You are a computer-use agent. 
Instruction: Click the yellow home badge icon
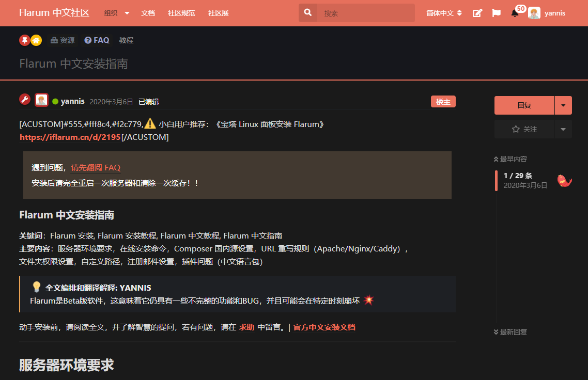point(35,40)
